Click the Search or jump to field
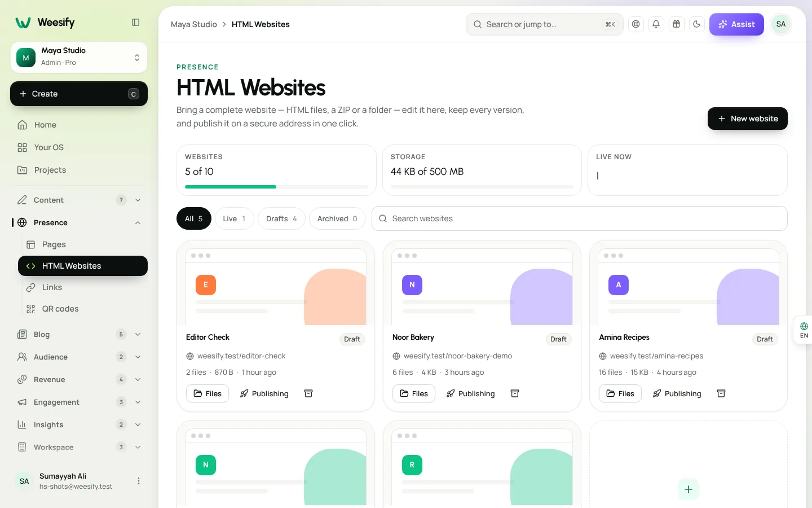Viewport: 812px width, 508px height. click(545, 24)
